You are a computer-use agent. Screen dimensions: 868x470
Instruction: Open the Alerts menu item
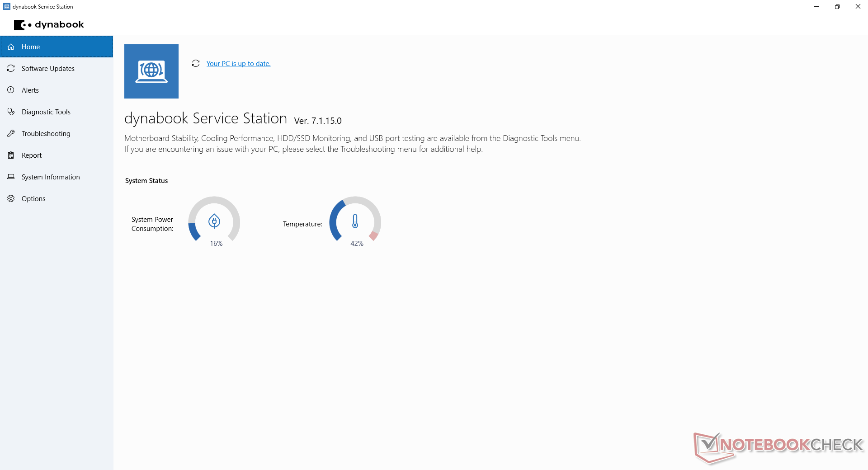30,90
